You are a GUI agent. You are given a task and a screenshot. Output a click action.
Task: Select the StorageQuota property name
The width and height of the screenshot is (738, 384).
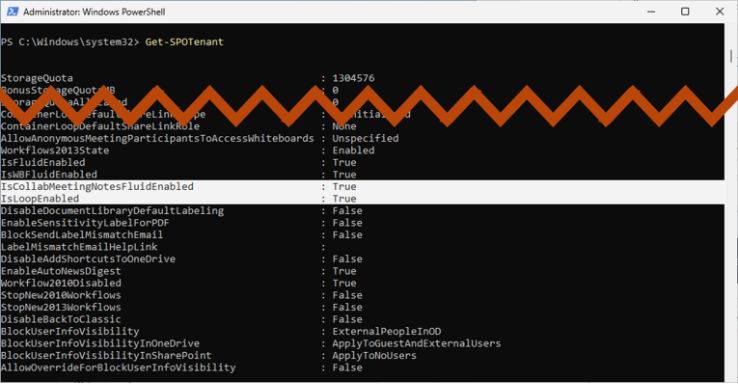(37, 78)
